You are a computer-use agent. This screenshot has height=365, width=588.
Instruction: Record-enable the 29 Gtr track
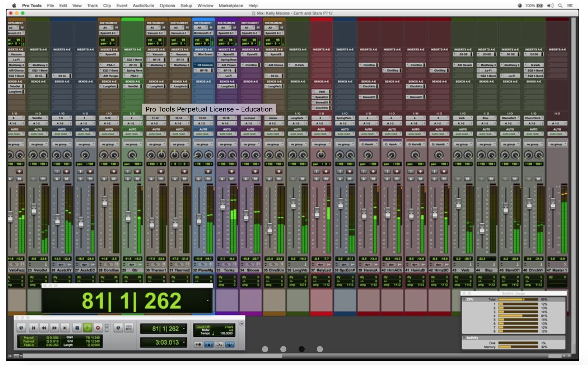point(137,172)
